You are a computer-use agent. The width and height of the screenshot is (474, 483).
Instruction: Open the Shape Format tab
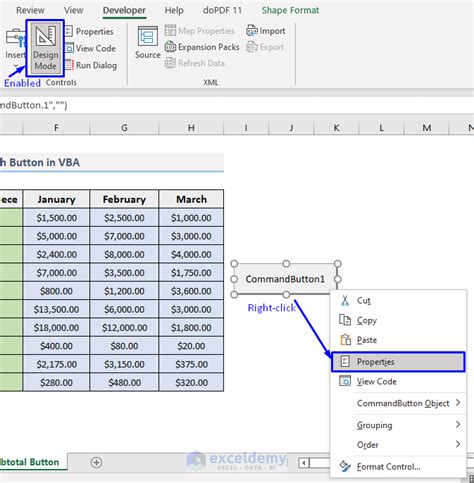[290, 10]
